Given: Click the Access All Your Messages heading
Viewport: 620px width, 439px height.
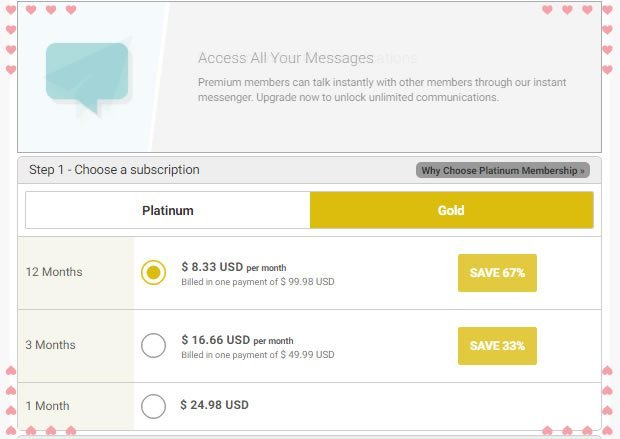Looking at the screenshot, I should coord(286,58).
